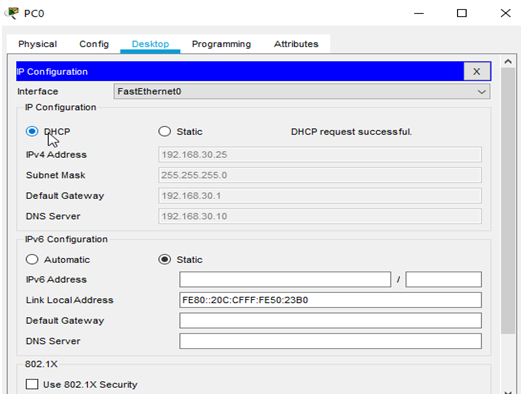523x396 pixels.
Task: Select the DHCP radio button
Action: 32,131
